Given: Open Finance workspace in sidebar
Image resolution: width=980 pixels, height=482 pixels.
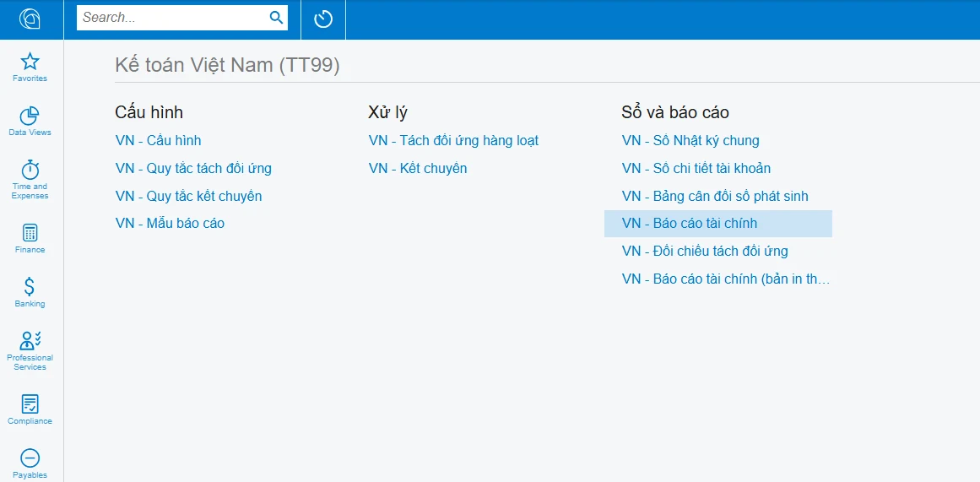Looking at the screenshot, I should [x=30, y=238].
